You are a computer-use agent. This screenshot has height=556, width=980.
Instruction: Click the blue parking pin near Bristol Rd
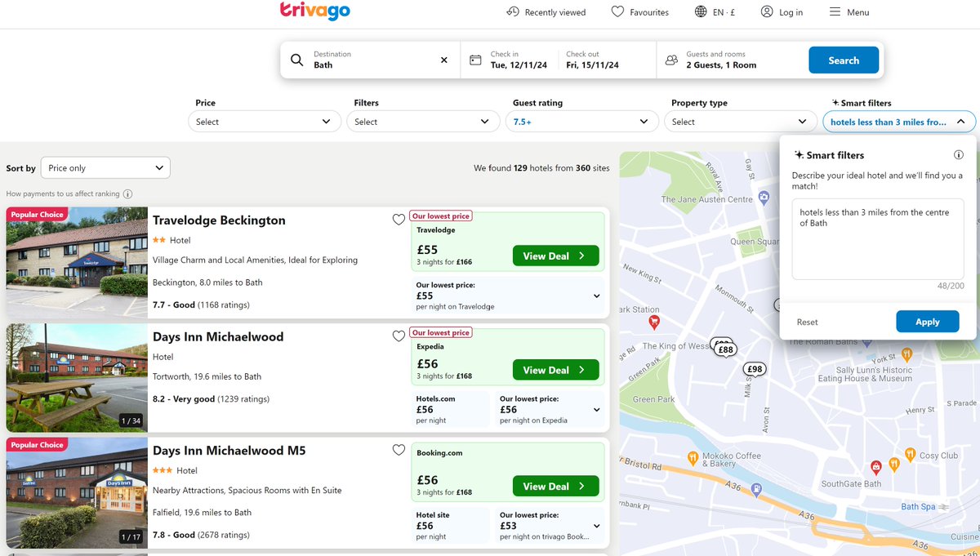tap(757, 490)
